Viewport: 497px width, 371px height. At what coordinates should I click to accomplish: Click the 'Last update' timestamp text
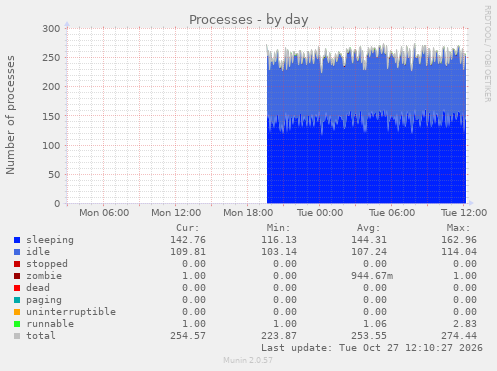(x=372, y=348)
